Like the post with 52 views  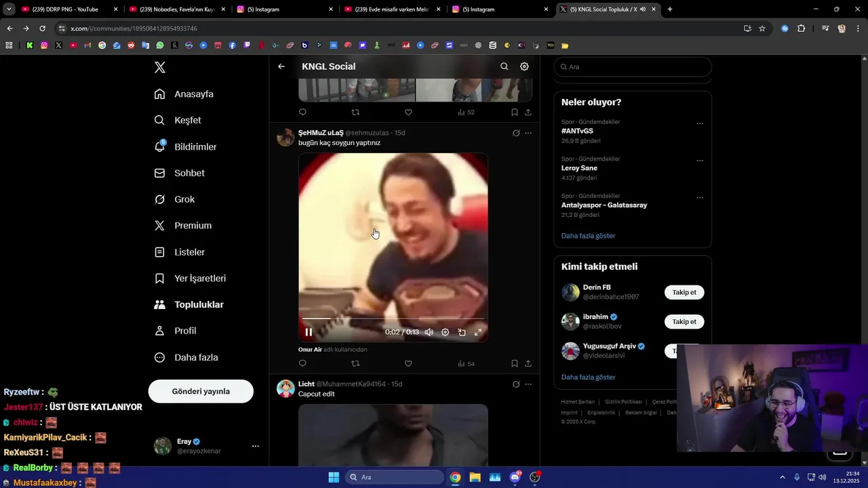408,113
